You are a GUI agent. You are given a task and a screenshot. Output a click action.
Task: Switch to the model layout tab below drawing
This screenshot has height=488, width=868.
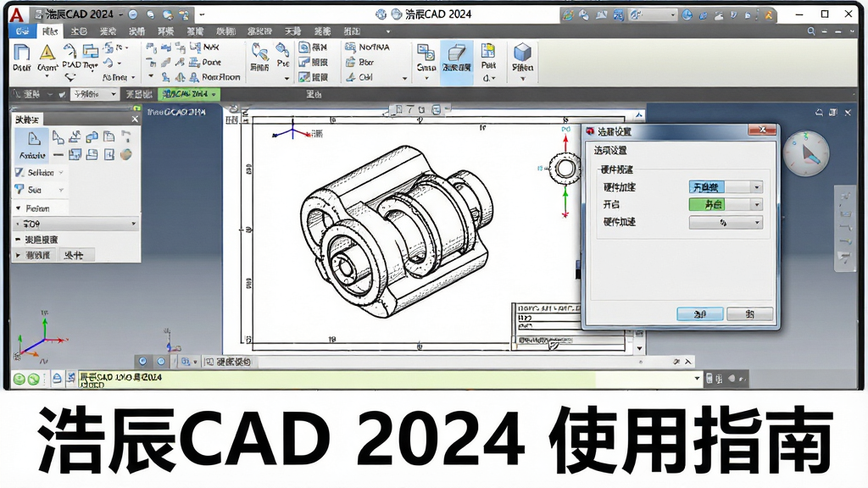click(x=230, y=362)
